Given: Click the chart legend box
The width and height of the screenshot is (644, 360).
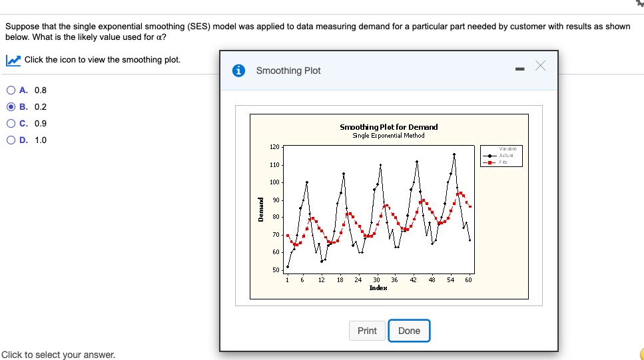Looking at the screenshot, I should [x=501, y=156].
